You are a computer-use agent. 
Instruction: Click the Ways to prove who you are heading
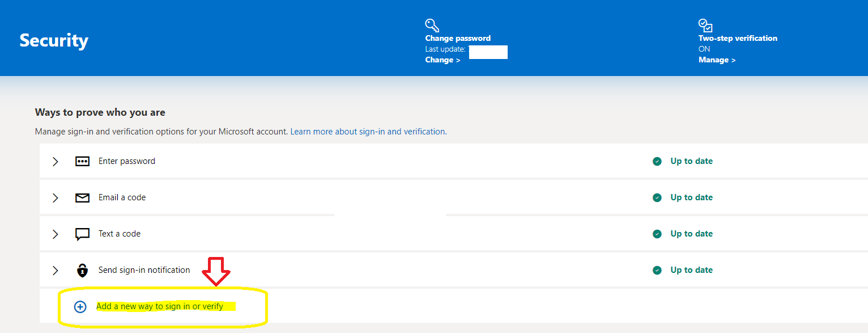[x=100, y=112]
